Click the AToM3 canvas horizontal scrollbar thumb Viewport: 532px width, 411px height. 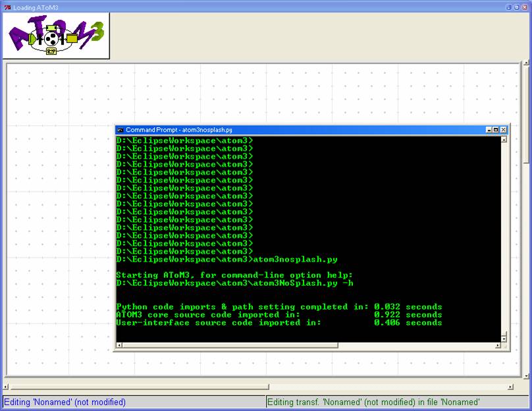pos(139,387)
